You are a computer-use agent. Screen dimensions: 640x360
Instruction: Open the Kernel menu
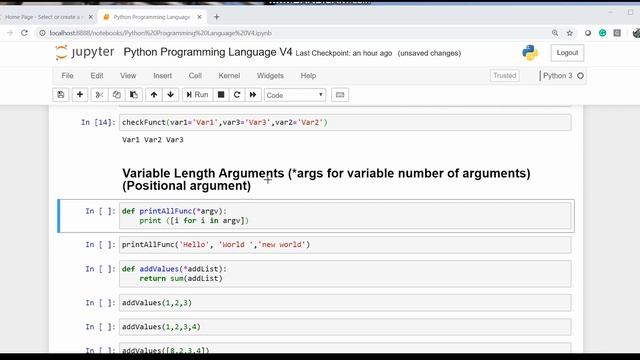[229, 76]
